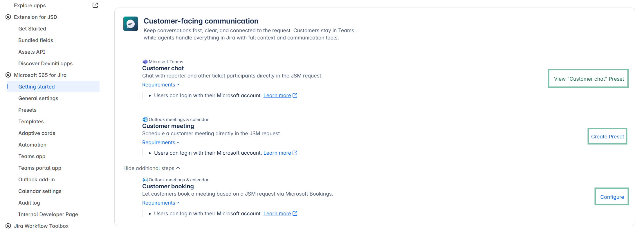The width and height of the screenshot is (644, 233).
Task: Click View "Customer chat" Preset button
Action: [588, 79]
